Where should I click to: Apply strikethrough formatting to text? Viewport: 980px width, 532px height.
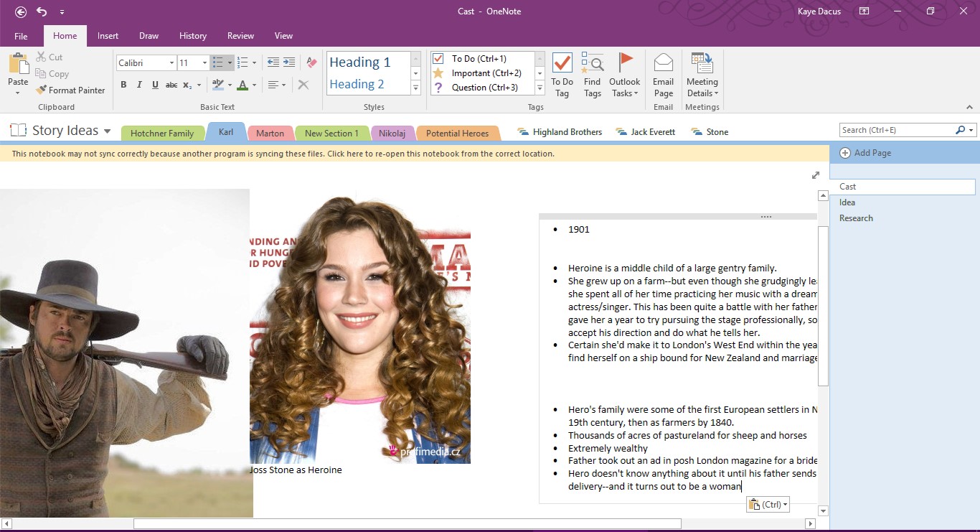171,85
